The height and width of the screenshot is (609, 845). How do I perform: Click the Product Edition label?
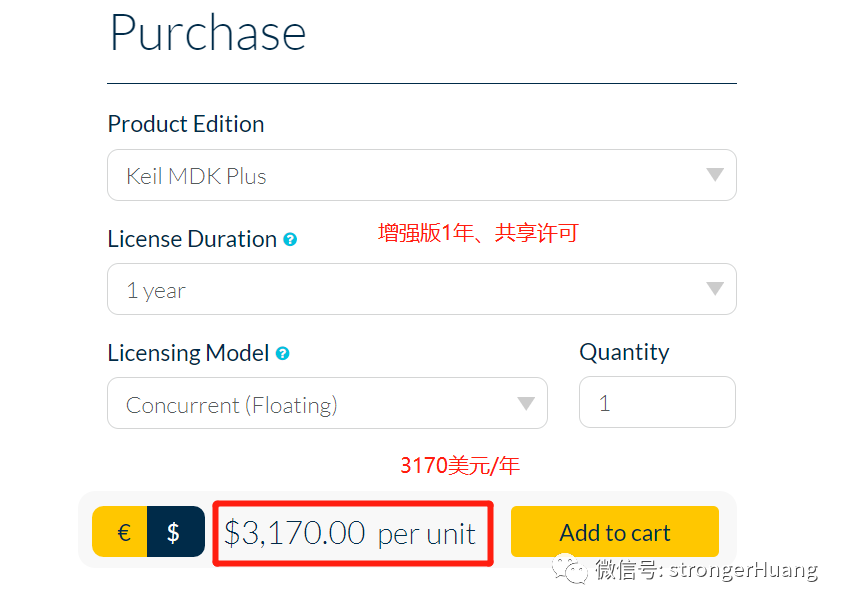[x=186, y=124]
